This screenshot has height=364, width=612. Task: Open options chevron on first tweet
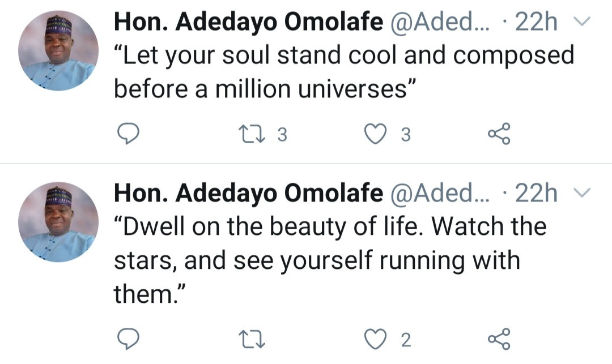click(x=582, y=22)
